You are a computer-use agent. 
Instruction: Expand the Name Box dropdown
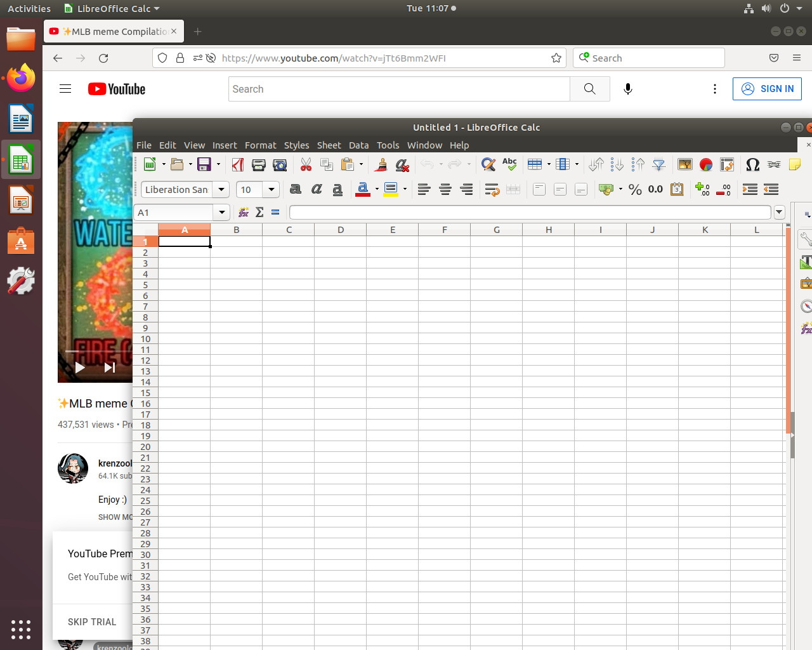pos(222,212)
